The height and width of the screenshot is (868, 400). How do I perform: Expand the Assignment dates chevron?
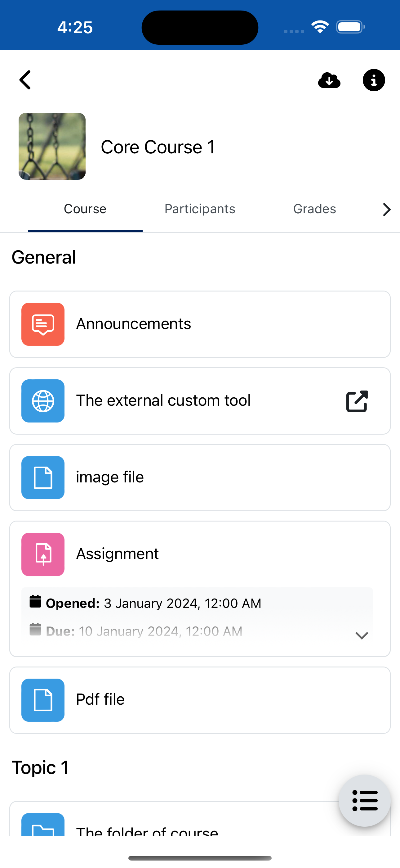362,635
